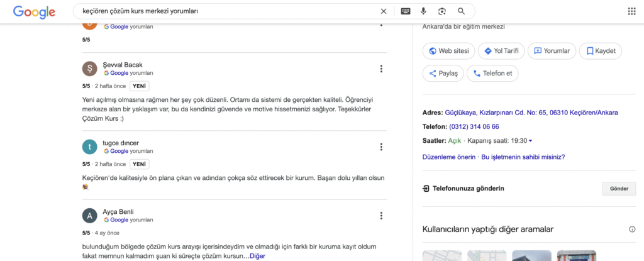Click into the search query field
This screenshot has width=644, height=261.
228,11
